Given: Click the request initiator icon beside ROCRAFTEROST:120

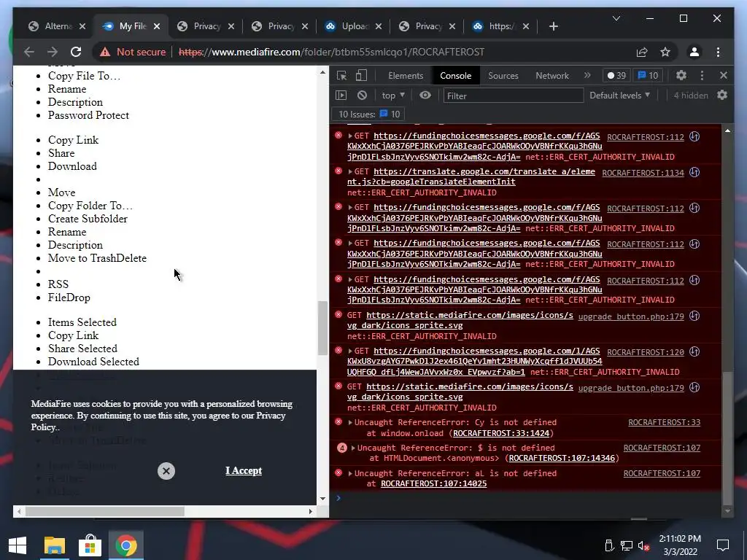Looking at the screenshot, I should point(694,351).
